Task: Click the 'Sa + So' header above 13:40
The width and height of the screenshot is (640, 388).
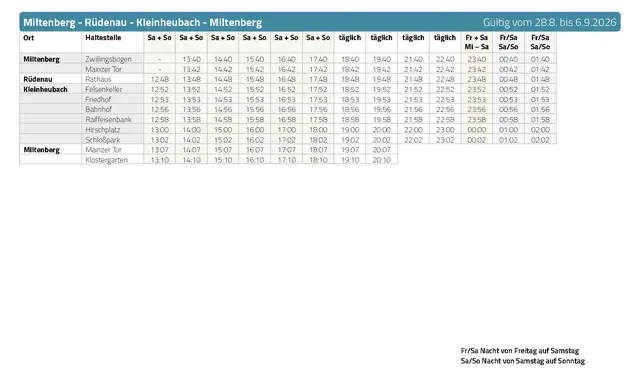Action: pos(191,38)
